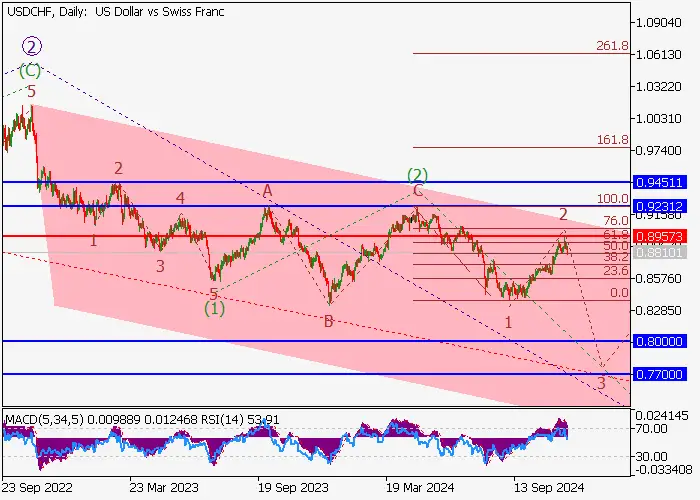Select the Fibonacci label 76.0
This screenshot has height=500, width=700.
[616, 220]
